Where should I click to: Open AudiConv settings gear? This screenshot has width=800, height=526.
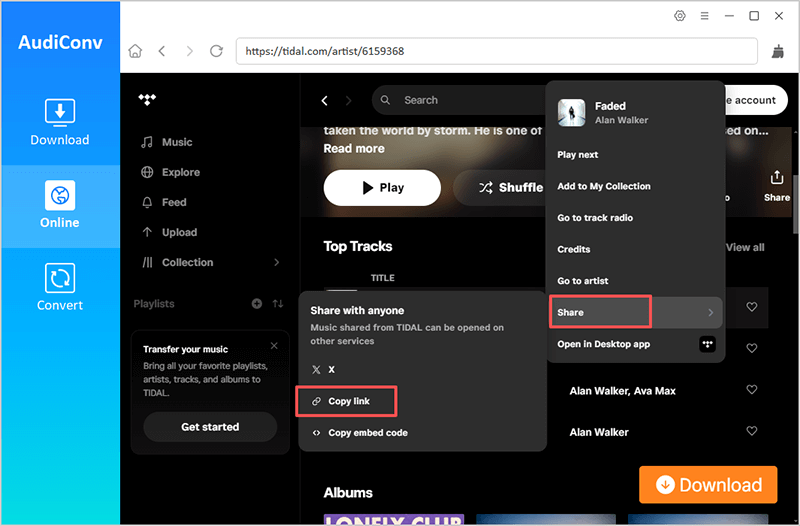[680, 16]
